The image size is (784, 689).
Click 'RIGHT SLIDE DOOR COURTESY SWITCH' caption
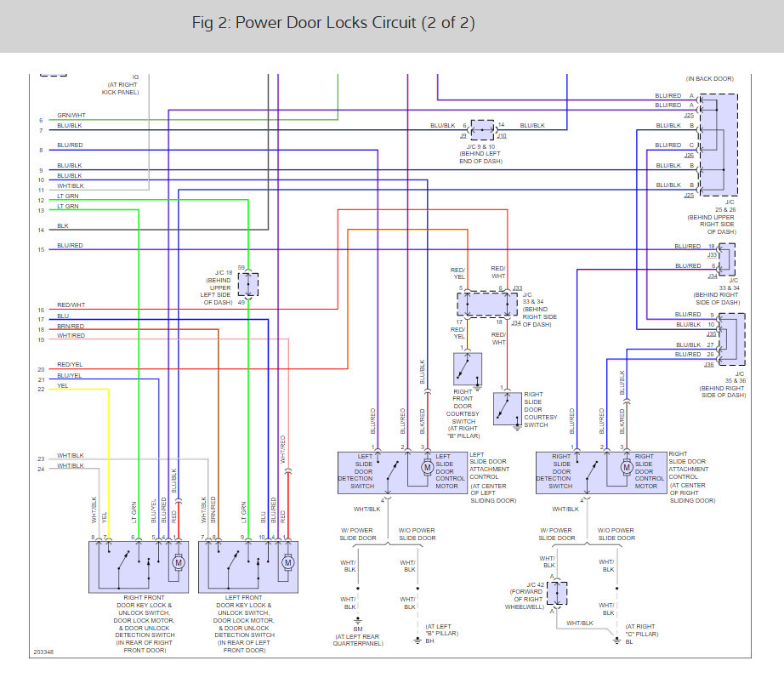pos(541,409)
